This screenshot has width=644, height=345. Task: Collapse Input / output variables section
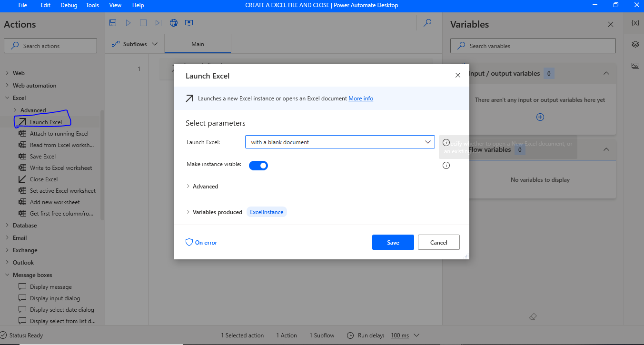point(606,73)
